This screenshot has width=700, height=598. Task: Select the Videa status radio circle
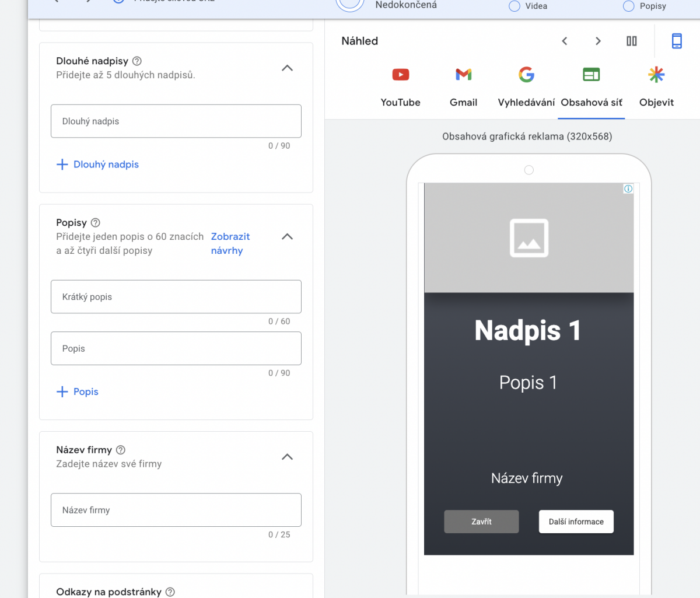514,6
